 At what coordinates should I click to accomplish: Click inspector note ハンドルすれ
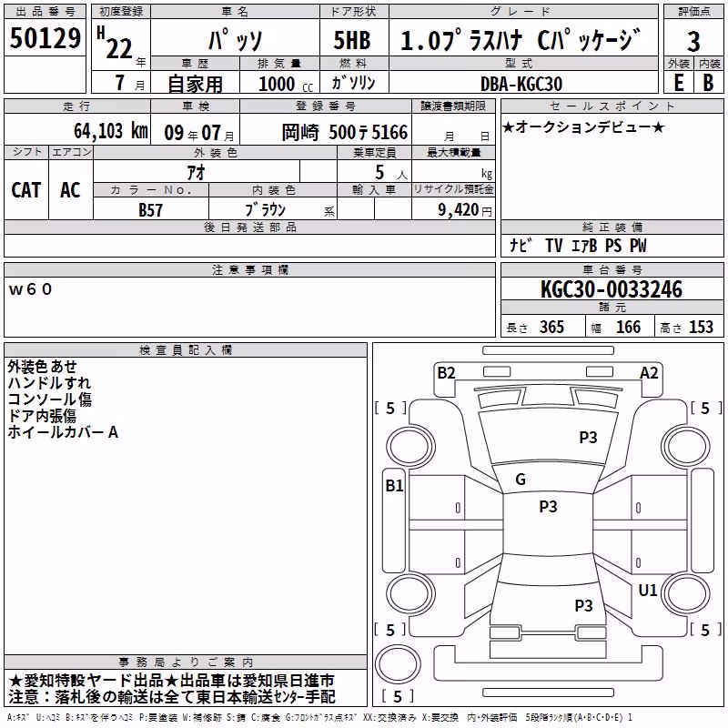[x=49, y=382]
